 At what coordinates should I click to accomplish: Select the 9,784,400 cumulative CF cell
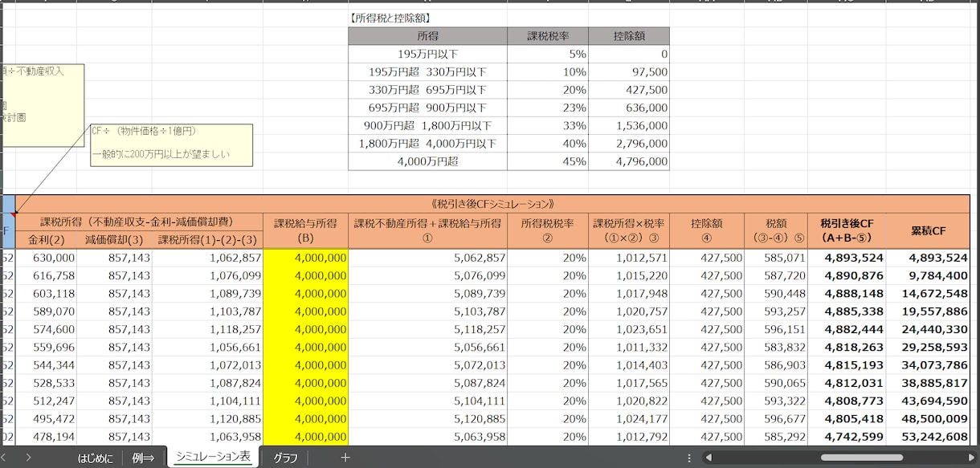(x=928, y=275)
